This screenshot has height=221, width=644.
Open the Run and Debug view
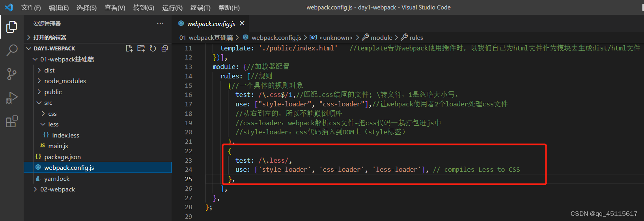pos(12,98)
